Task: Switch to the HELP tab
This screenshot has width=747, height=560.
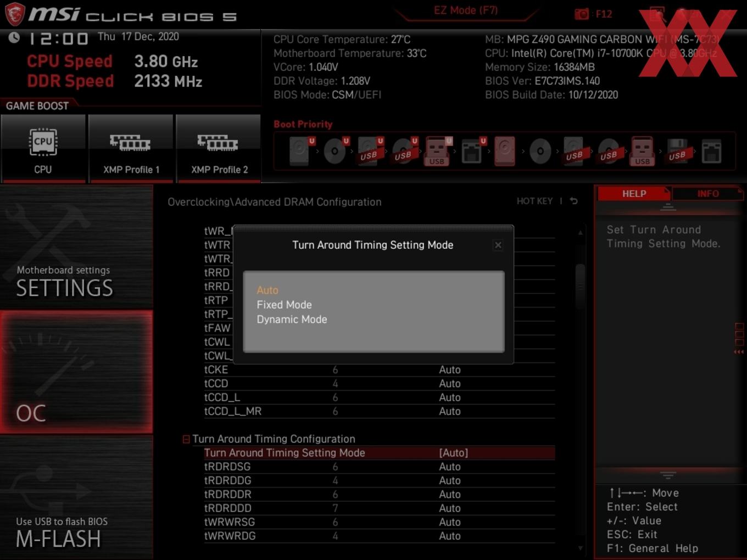Action: click(x=634, y=194)
